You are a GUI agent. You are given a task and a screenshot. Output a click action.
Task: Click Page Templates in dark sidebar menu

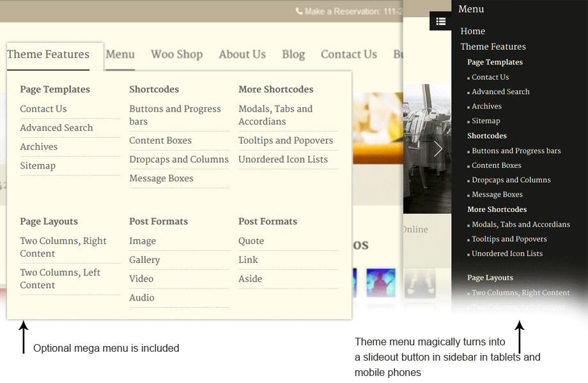tap(495, 62)
